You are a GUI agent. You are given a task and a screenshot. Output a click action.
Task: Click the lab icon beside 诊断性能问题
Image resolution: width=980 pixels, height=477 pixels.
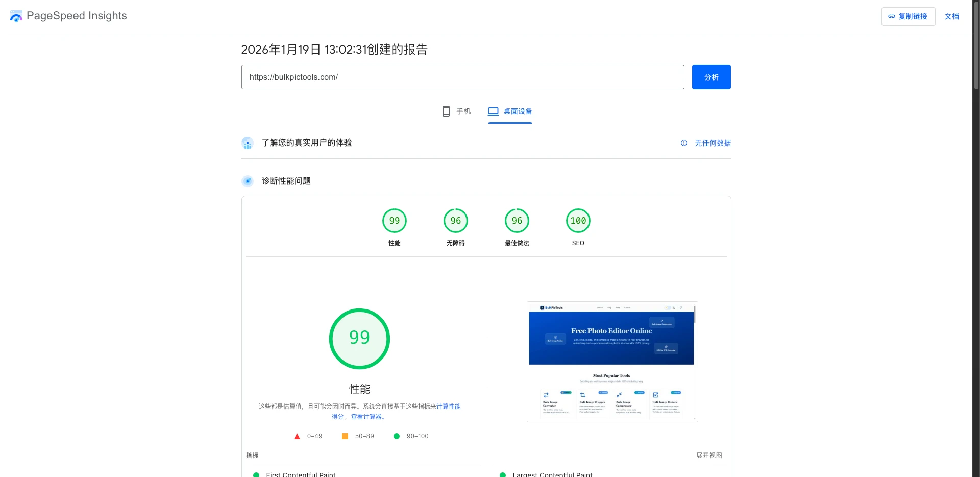tap(248, 181)
